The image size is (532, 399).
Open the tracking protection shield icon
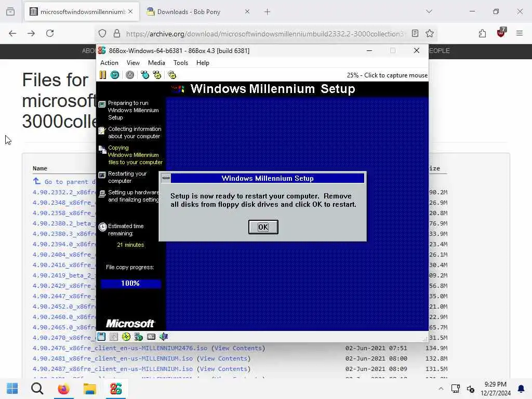102,34
